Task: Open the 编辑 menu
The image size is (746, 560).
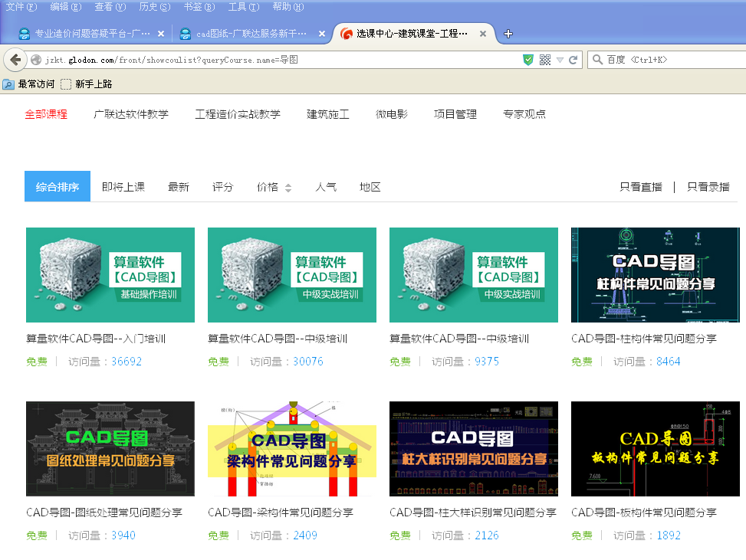Action: 66,7
